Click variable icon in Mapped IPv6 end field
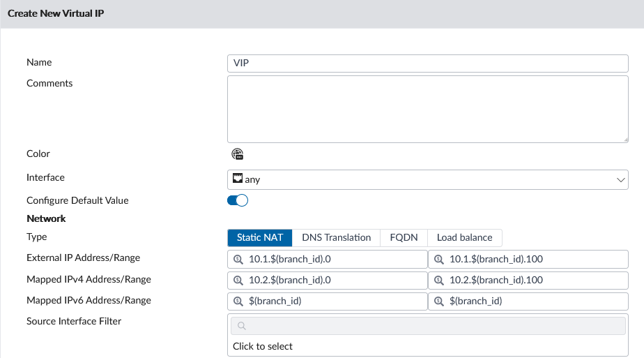 [x=439, y=301]
